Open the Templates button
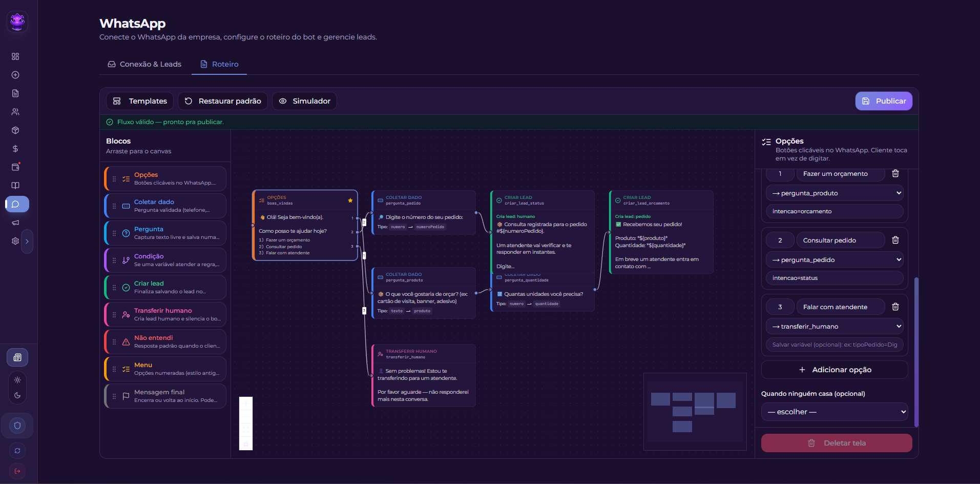Viewport: 980px width, 484px height. pos(140,101)
